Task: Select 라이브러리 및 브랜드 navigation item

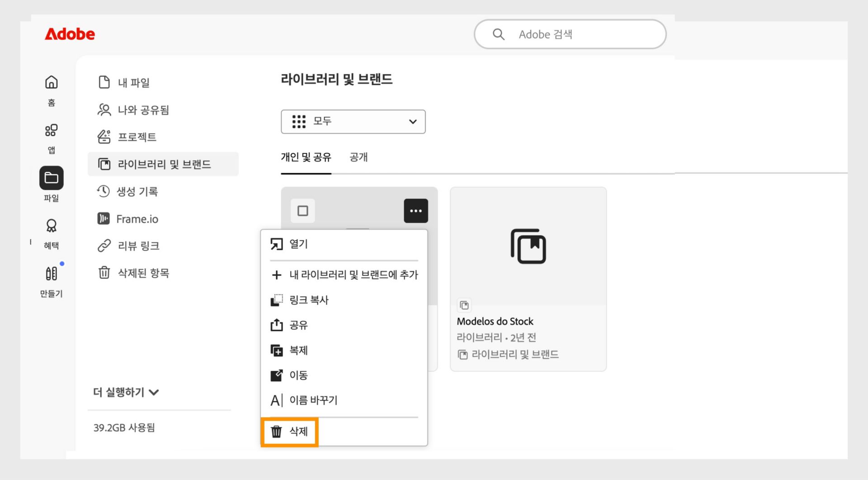Action: pyautogui.click(x=163, y=164)
